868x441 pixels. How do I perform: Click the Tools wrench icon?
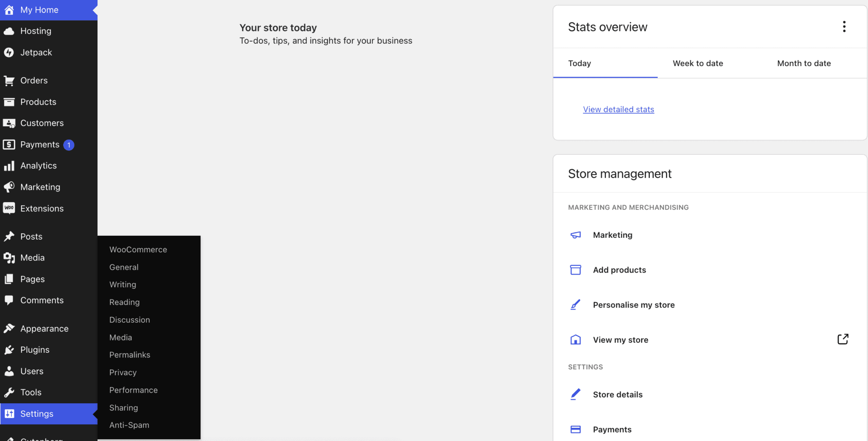click(x=9, y=392)
